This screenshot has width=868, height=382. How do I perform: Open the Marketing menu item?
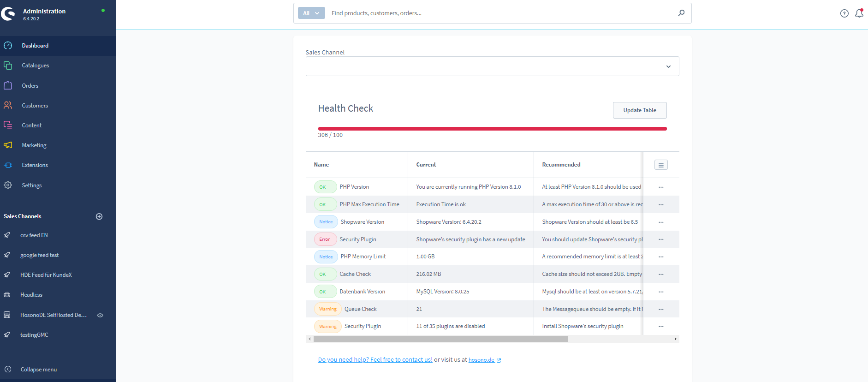pyautogui.click(x=58, y=145)
